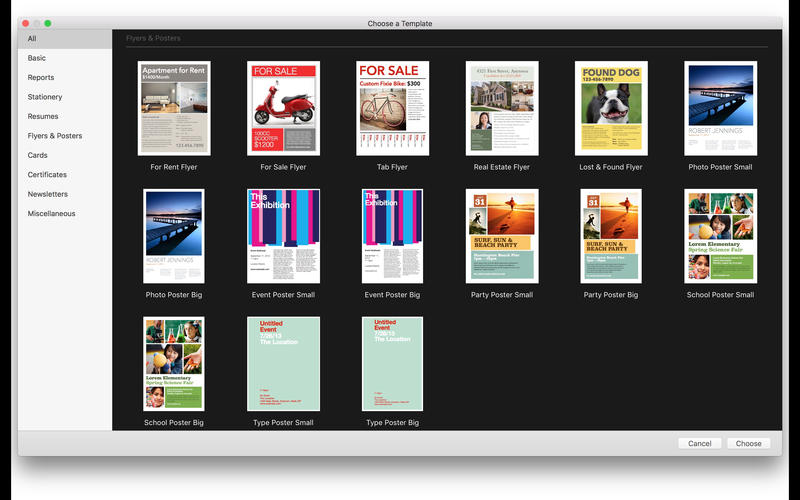Select the Type Poster Small template
800x500 pixels.
click(283, 364)
